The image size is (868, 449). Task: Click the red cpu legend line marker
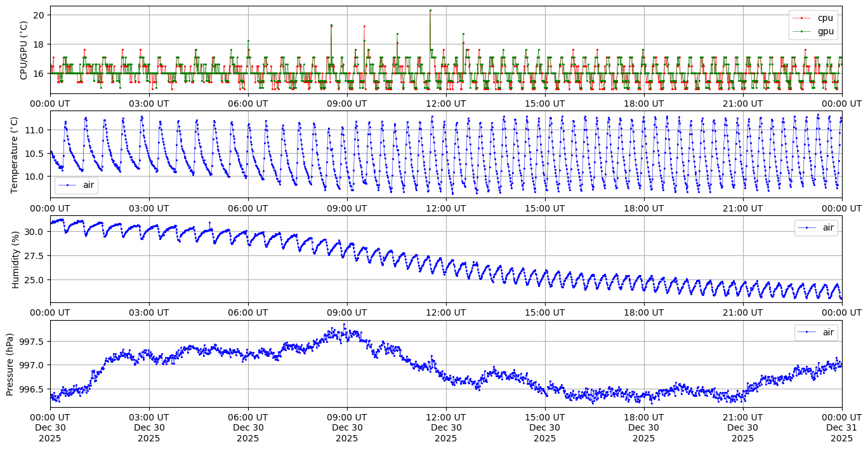pos(801,18)
